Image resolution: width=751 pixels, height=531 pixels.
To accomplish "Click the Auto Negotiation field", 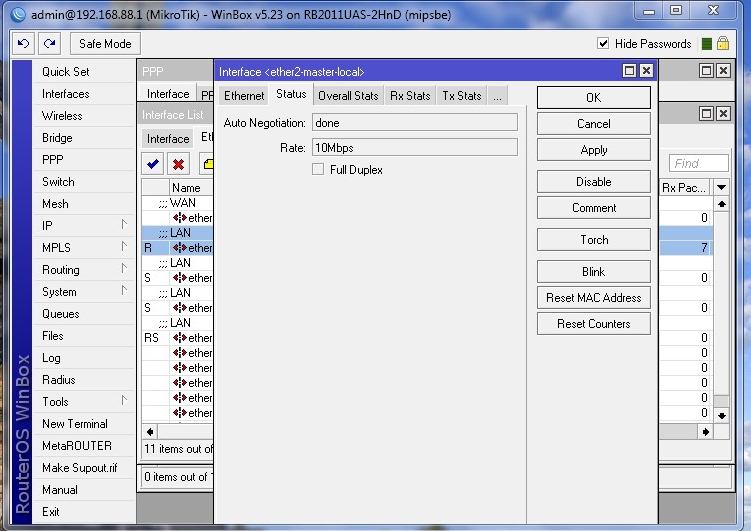I will pos(415,123).
